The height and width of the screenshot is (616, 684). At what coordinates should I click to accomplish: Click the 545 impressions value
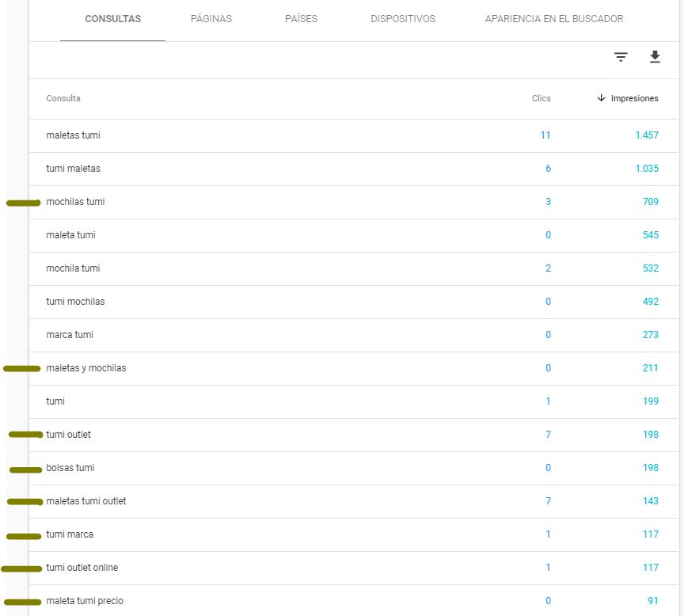click(651, 234)
